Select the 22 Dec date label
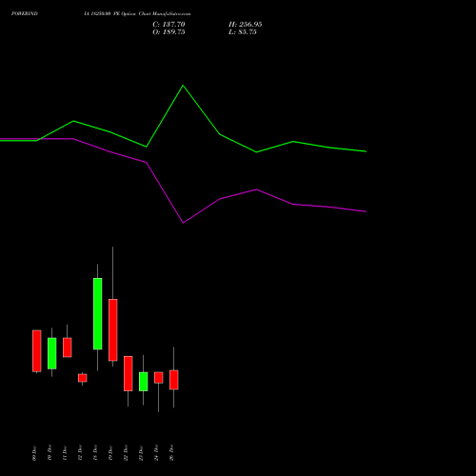The width and height of the screenshot is (476, 476). coord(126,453)
